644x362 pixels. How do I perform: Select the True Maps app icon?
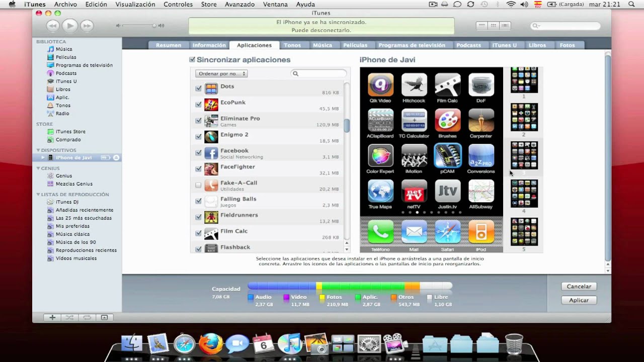[380, 191]
